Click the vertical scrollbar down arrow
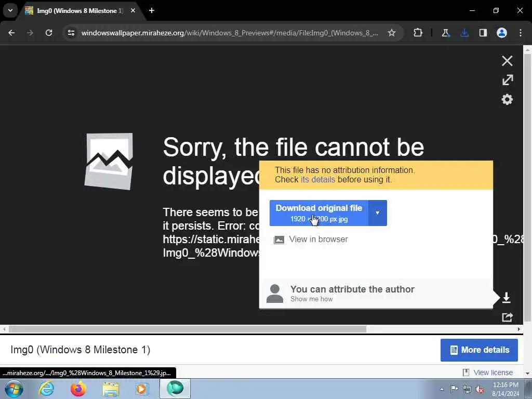This screenshot has height=399, width=532. tap(528, 373)
